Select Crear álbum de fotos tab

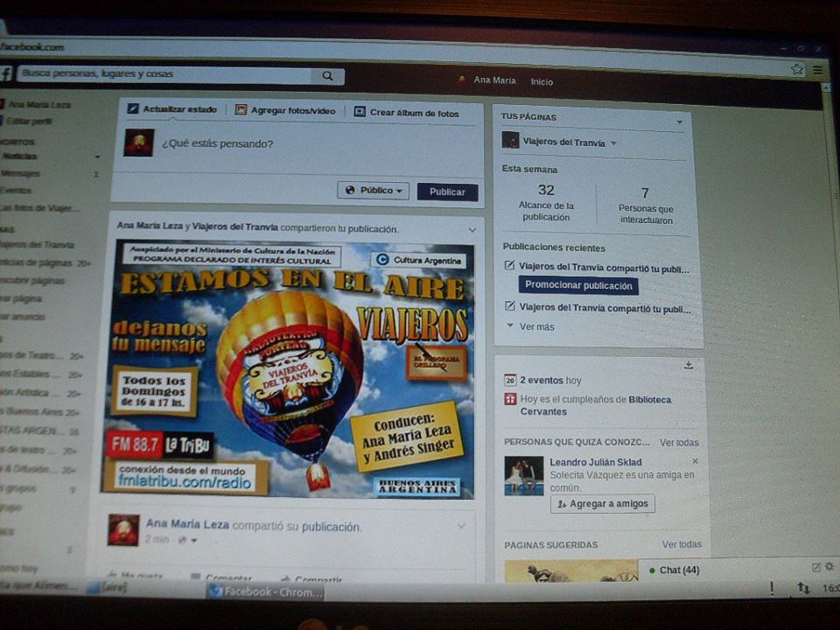click(407, 113)
